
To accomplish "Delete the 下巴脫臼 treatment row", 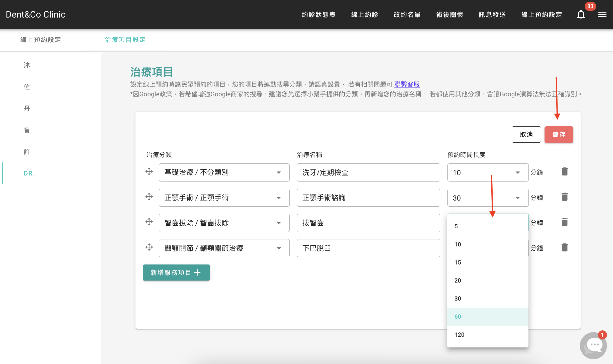I will (x=565, y=247).
